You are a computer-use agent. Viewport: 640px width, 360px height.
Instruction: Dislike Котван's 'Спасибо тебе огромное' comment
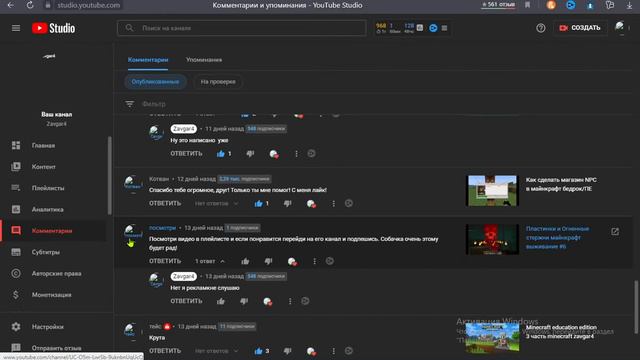coord(288,203)
